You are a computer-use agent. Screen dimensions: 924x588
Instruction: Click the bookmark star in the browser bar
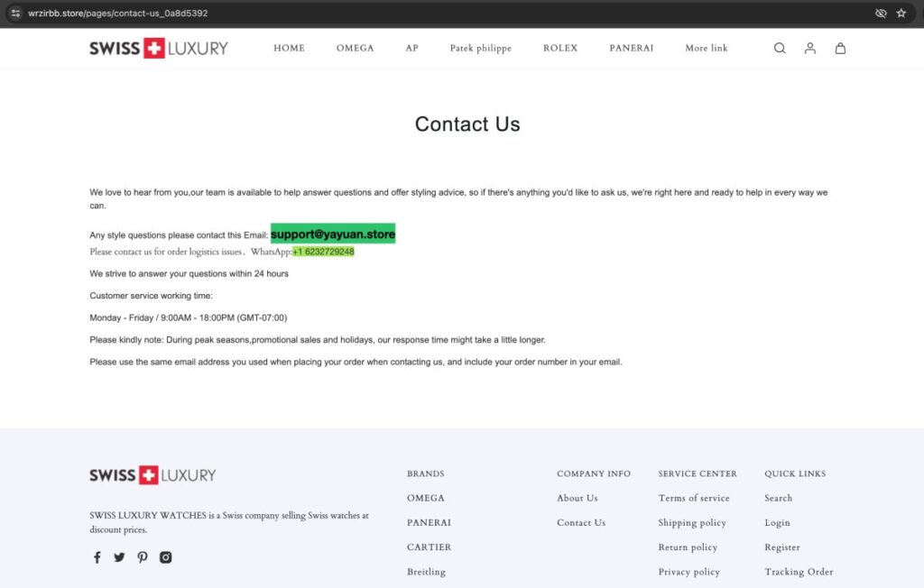(901, 14)
